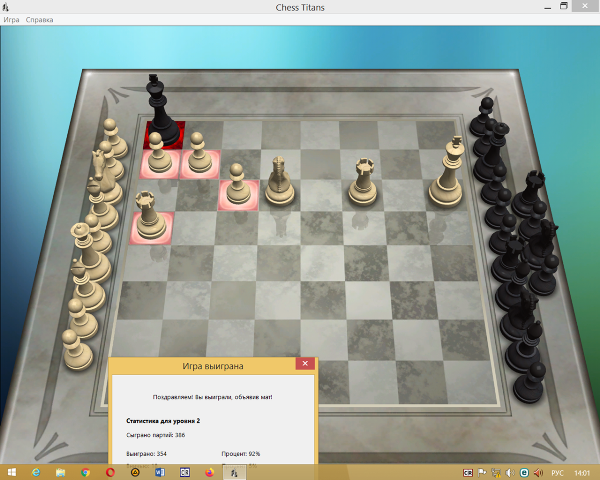The image size is (600, 480).
Task: Open the Игра menu
Action: tap(11, 20)
